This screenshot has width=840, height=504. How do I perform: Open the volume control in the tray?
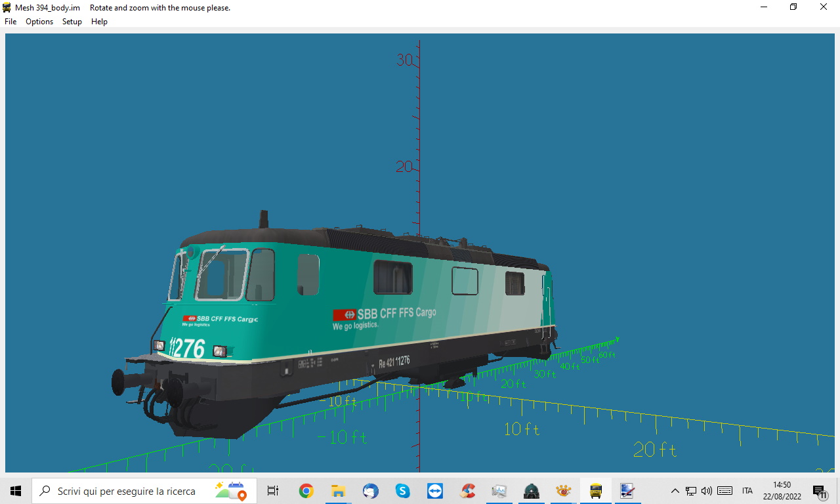point(707,491)
